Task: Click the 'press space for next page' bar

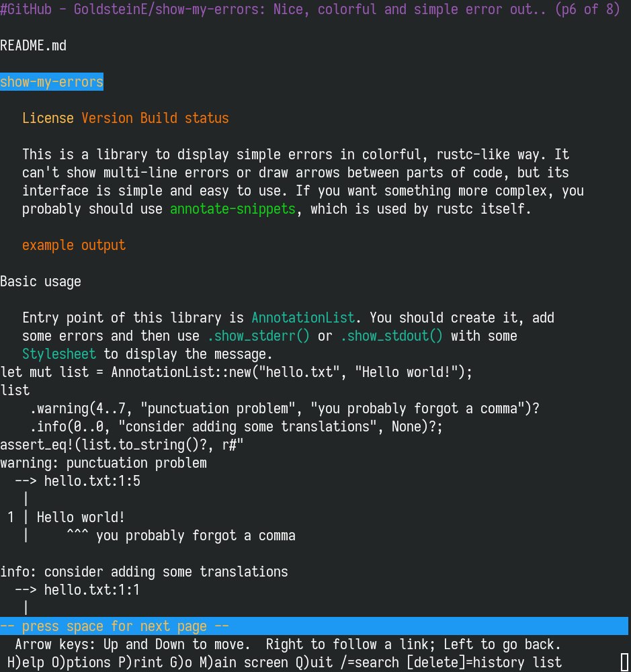Action: click(x=314, y=626)
